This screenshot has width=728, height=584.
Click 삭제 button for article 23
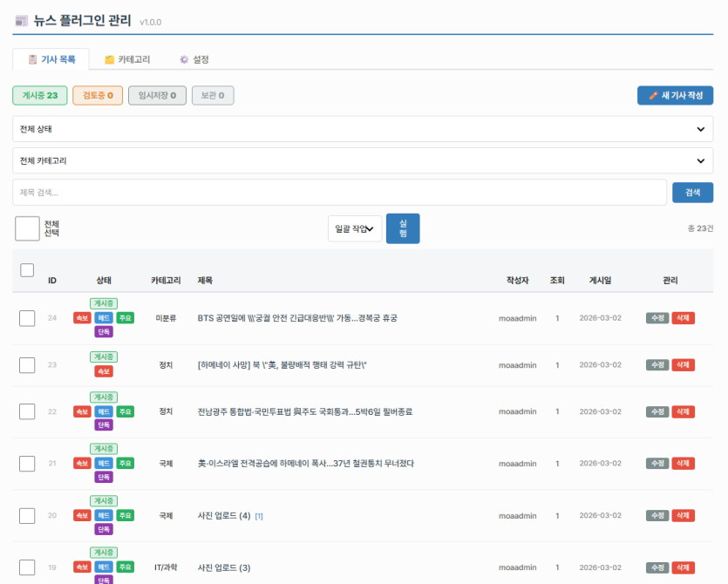coord(683,364)
